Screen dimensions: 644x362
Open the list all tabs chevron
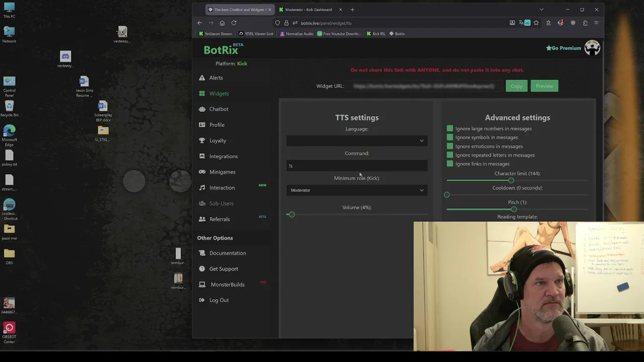coord(541,10)
